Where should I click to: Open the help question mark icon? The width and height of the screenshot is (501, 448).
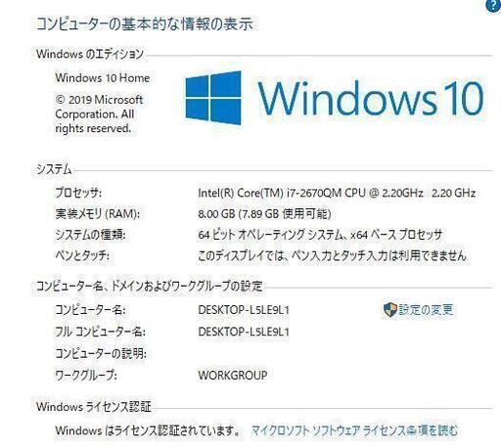(x=494, y=6)
